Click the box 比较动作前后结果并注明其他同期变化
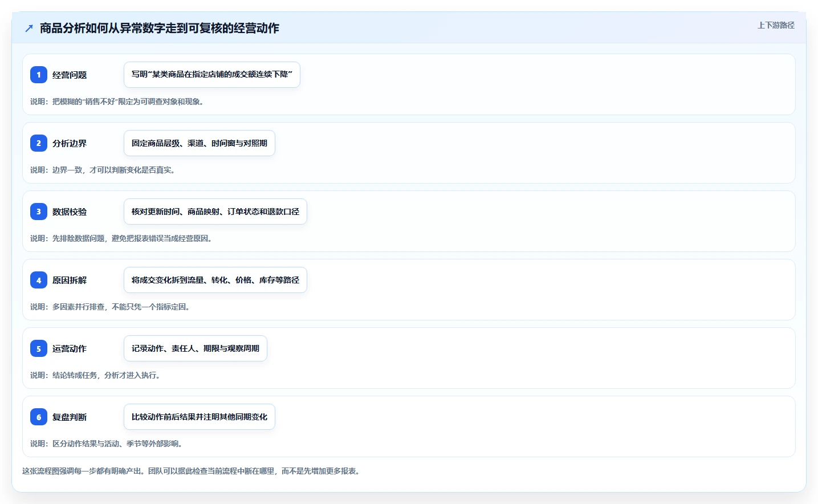The image size is (818, 504). [200, 417]
